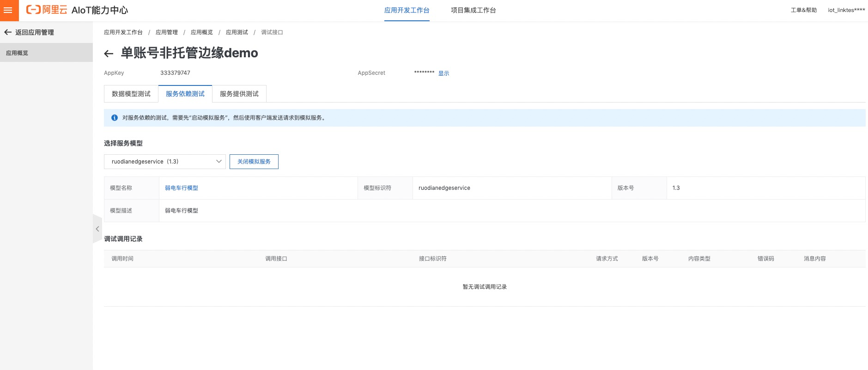Select 应用概览 in the sidebar
This screenshot has height=370, width=868.
(46, 53)
